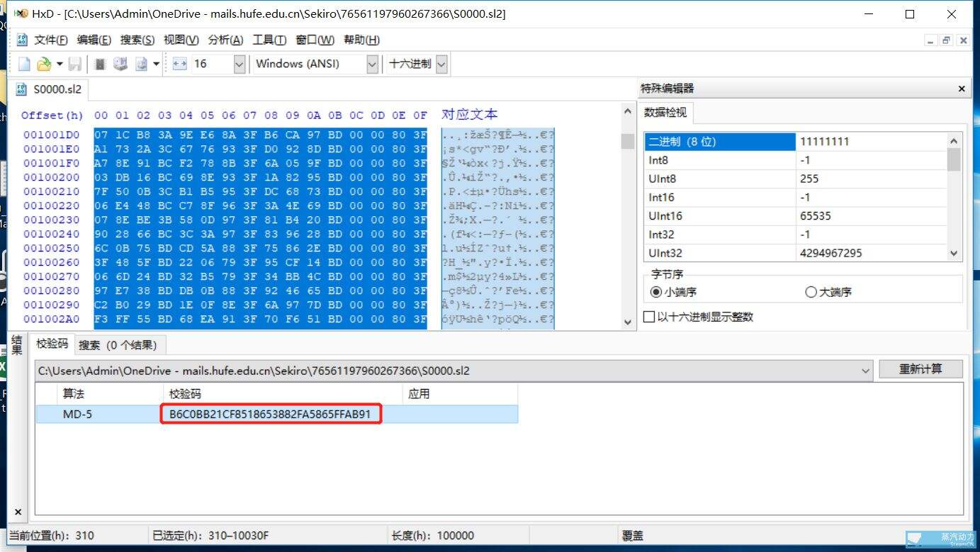This screenshot has width=980, height=552.
Task: Click the Open file folder icon
Action: click(x=43, y=64)
